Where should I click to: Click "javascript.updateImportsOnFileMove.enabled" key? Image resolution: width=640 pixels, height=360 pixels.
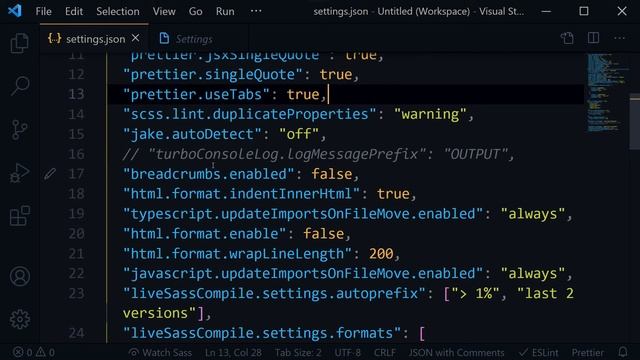302,273
